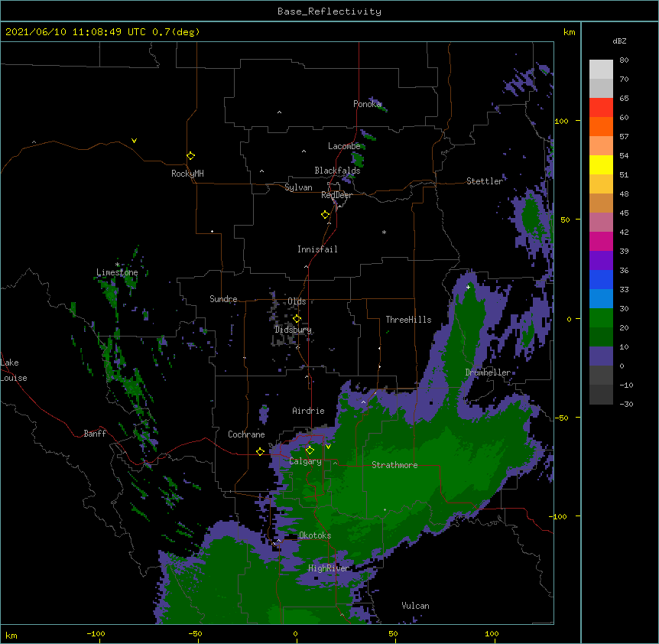Select the Innisfail label
This screenshot has height=644, width=659.
pyautogui.click(x=317, y=249)
